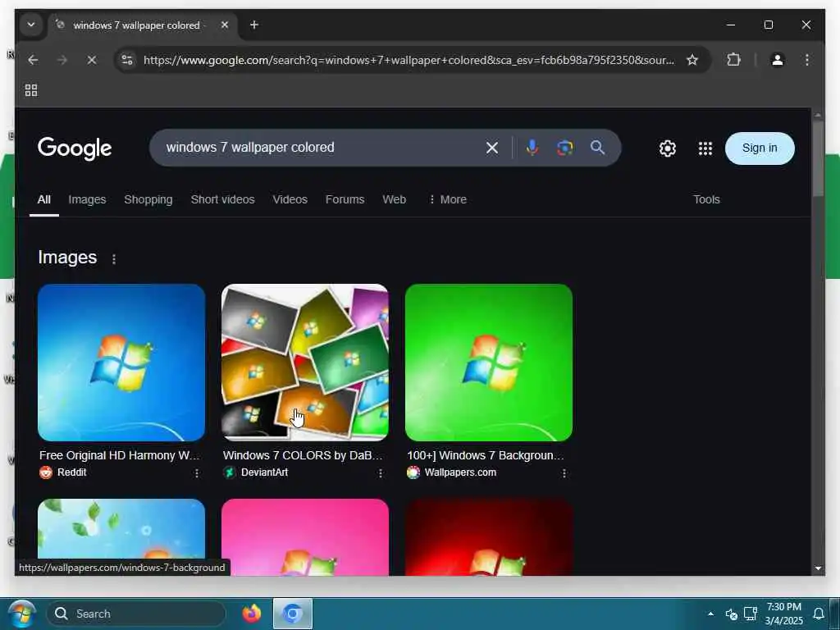Stop loading the page

pyautogui.click(x=92, y=60)
